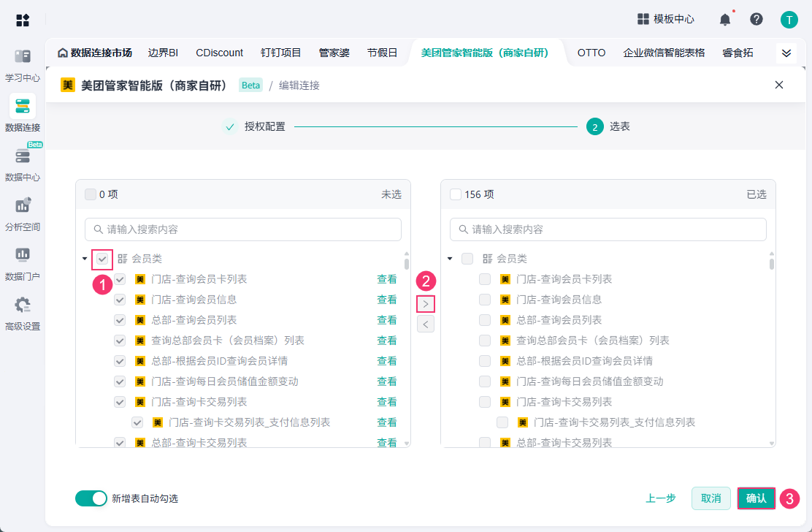Open 模板中心 at the top

(665, 19)
